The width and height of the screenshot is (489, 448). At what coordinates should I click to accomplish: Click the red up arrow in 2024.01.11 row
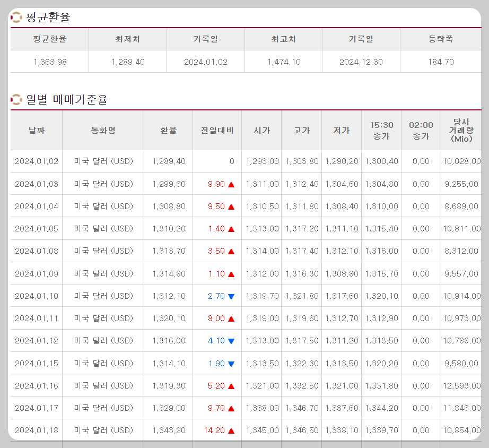(x=231, y=319)
